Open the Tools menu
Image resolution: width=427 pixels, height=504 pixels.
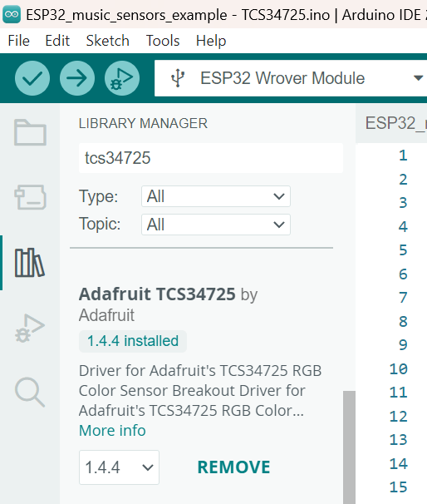163,41
